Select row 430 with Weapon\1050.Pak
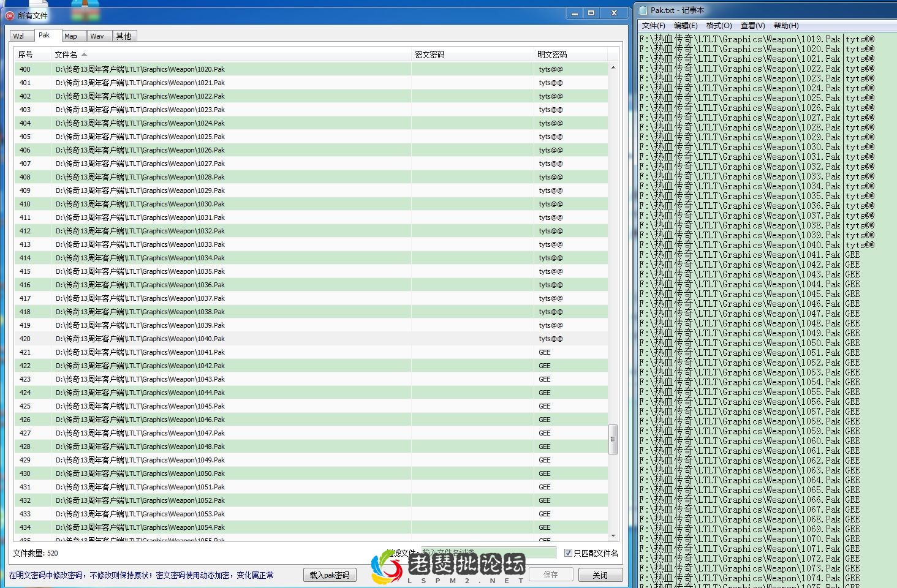 pyautogui.click(x=311, y=473)
